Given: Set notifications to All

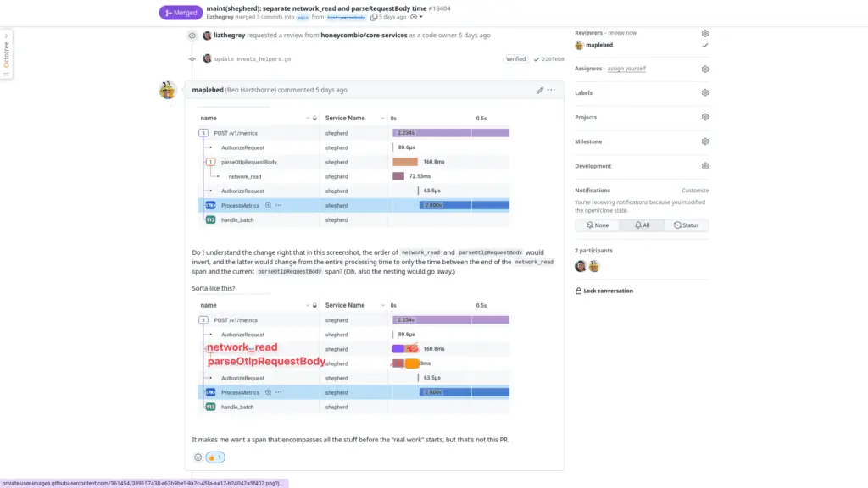Looking at the screenshot, I should (642, 225).
